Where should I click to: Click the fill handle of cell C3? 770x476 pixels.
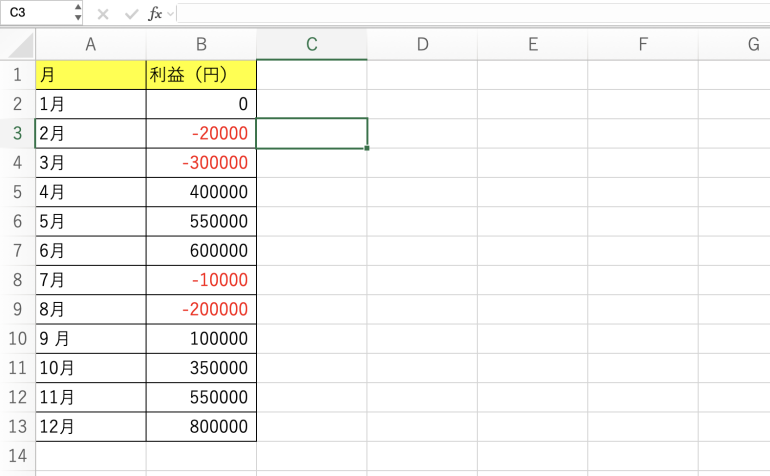click(367, 148)
